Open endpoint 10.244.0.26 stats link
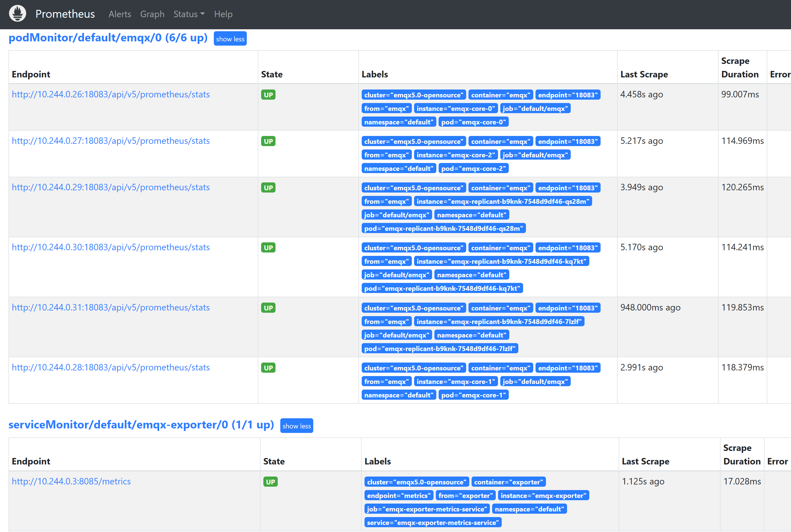Image resolution: width=791 pixels, height=532 pixels. pos(111,94)
